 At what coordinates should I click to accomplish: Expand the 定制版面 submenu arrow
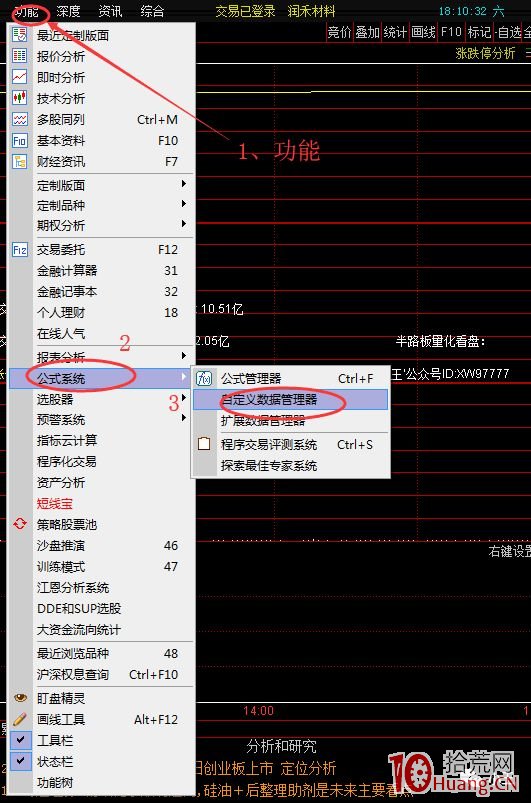183,183
